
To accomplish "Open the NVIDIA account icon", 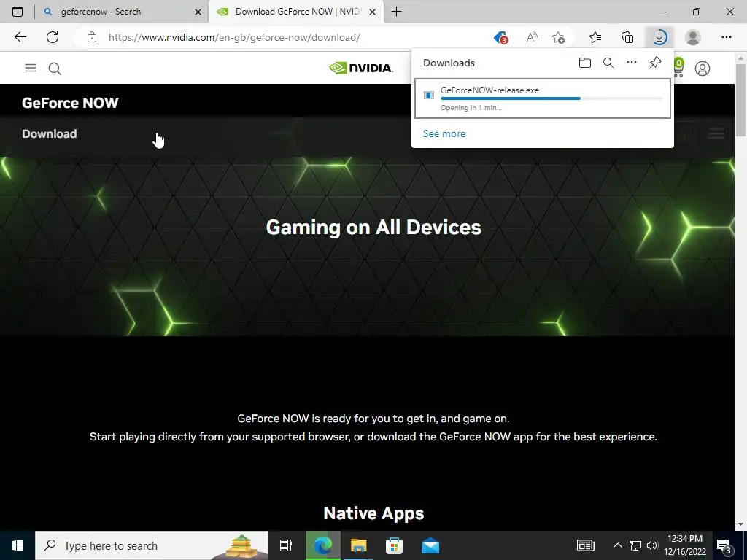I will 703,69.
